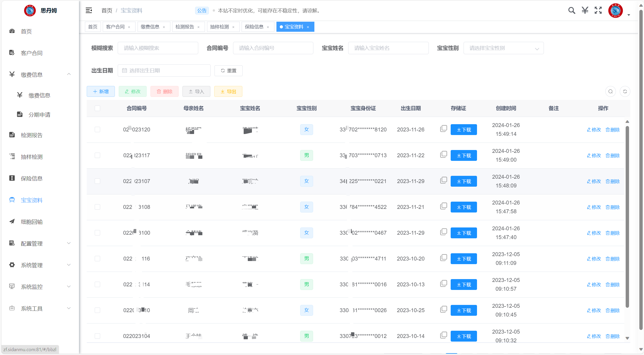Click the 重置 reset button
This screenshot has height=355, width=644.
pyautogui.click(x=228, y=70)
